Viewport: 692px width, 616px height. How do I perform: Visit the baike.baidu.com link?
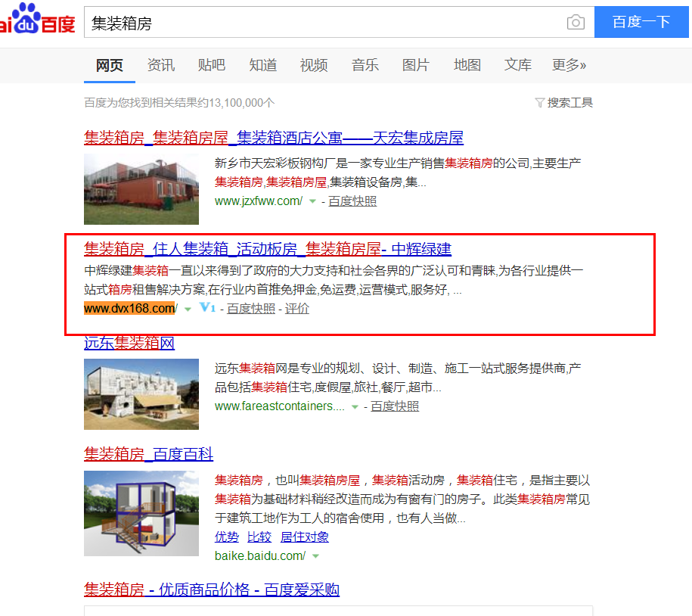coord(260,556)
